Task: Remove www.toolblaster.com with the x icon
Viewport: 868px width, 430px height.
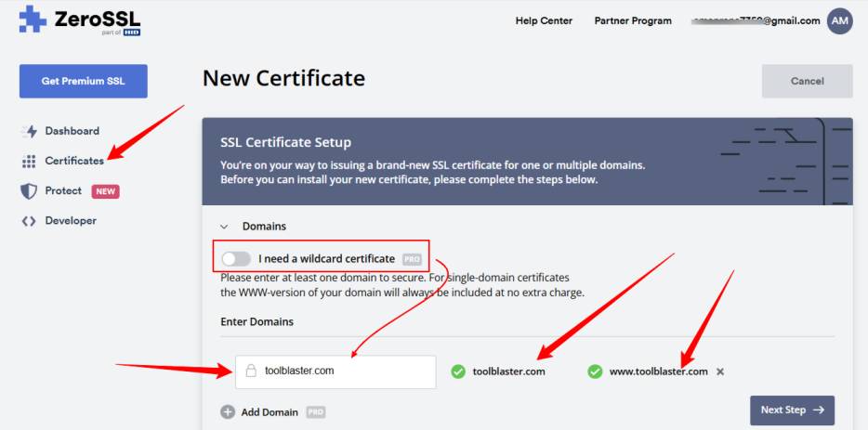Action: (719, 371)
